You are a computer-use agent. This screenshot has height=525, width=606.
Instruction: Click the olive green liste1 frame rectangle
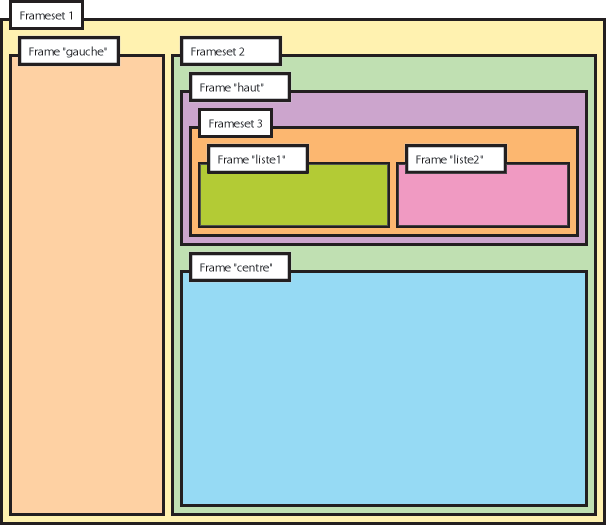(293, 198)
